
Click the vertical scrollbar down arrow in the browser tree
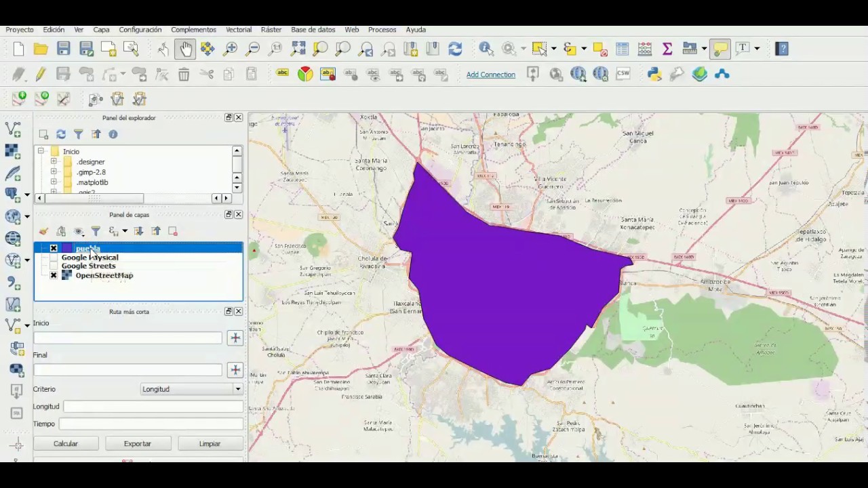[237, 188]
